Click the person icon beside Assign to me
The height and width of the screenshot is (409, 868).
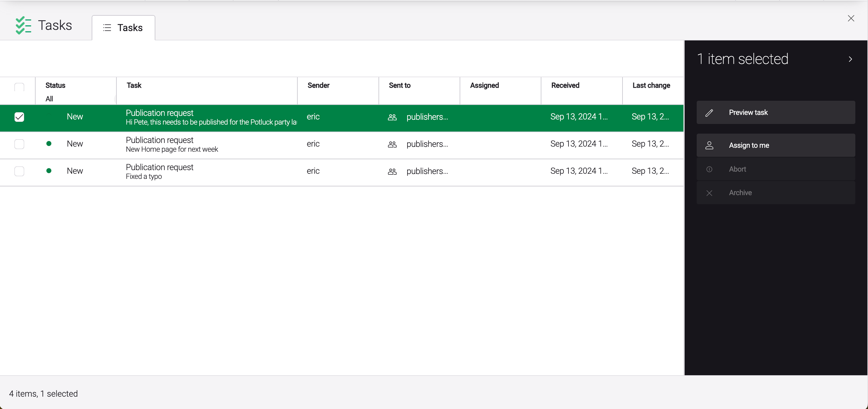tap(709, 145)
